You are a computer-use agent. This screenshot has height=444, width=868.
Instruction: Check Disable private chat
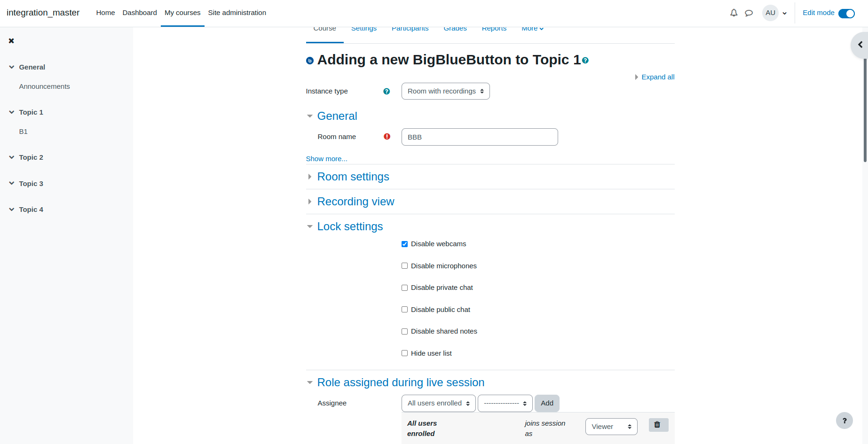(404, 288)
